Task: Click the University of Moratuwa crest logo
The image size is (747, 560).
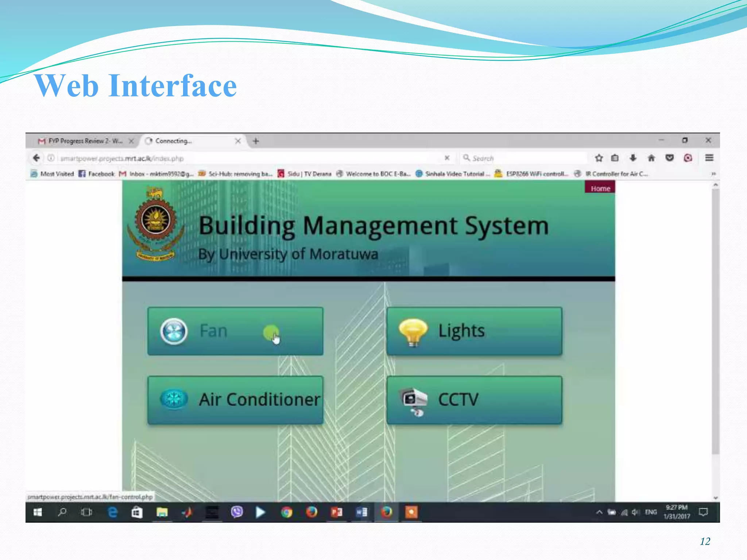Action: 155,225
